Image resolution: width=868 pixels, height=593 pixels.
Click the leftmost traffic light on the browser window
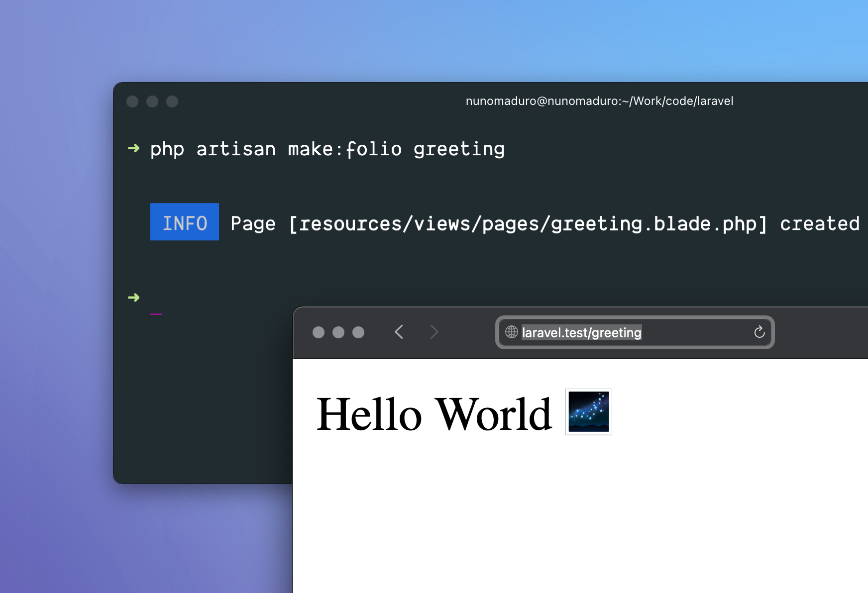pos(319,332)
